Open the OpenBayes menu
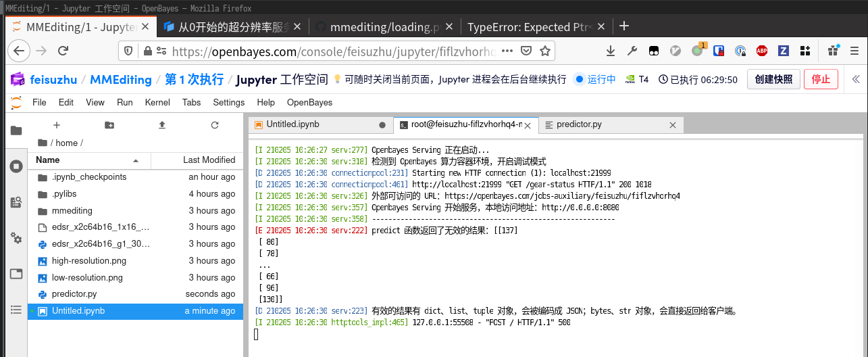The width and height of the screenshot is (868, 357). (309, 102)
